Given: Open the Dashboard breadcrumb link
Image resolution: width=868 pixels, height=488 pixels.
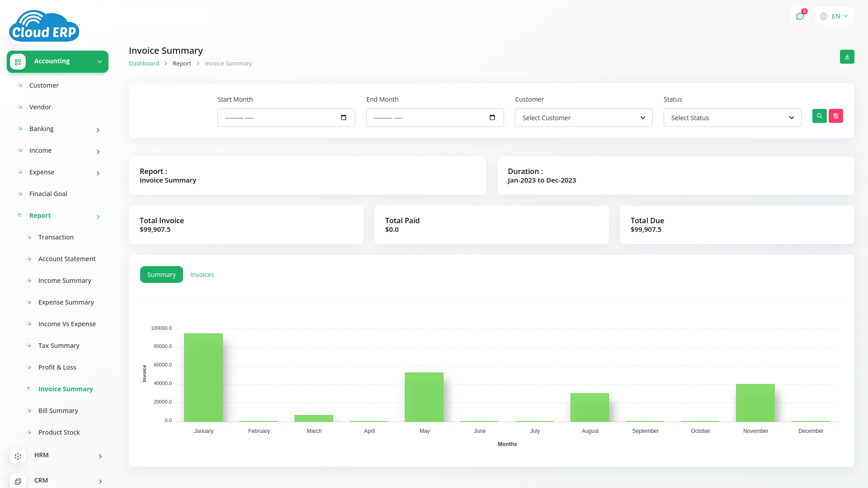Looking at the screenshot, I should pos(144,64).
